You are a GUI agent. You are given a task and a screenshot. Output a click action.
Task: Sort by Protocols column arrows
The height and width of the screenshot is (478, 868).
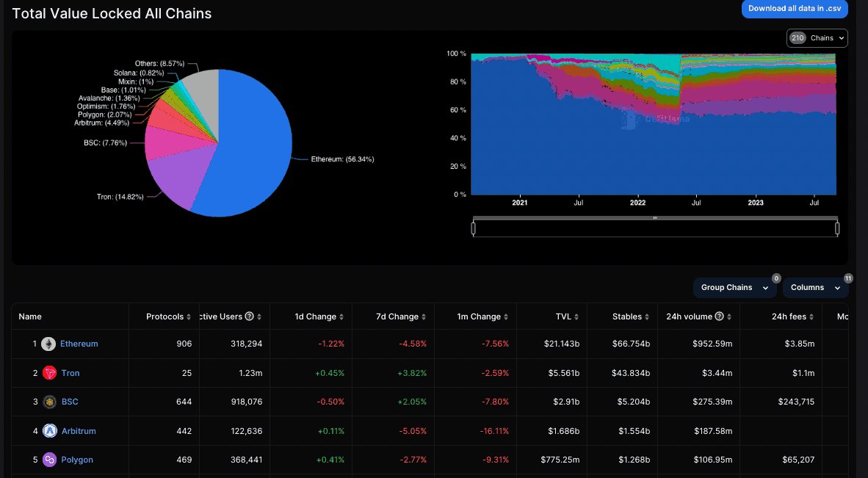[x=189, y=317]
